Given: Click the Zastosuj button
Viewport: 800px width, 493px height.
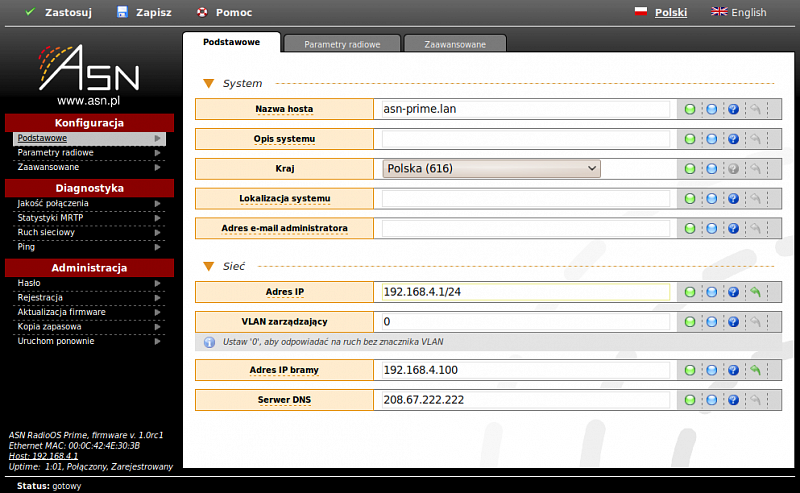Looking at the screenshot, I should tap(58, 12).
